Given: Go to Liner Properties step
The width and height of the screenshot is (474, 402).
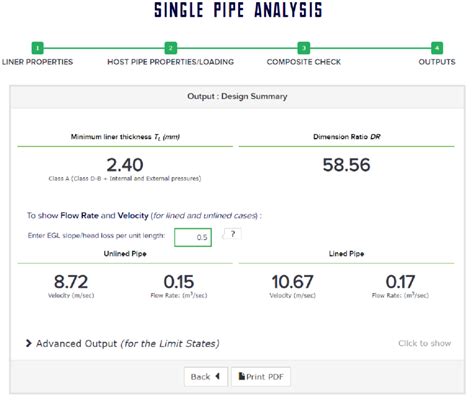Looking at the screenshot, I should [x=37, y=62].
